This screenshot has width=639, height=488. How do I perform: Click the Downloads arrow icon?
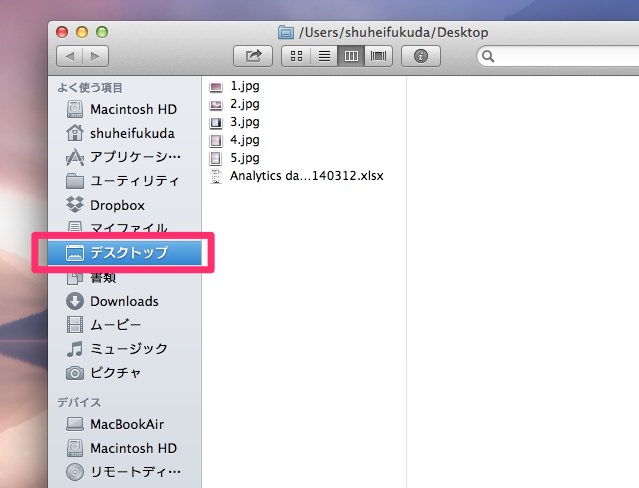[x=75, y=301]
